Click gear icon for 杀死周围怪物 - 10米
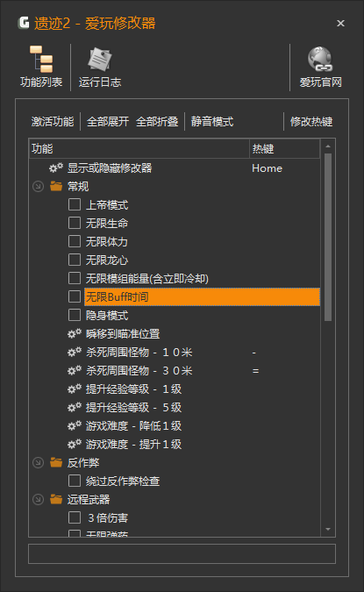 (x=74, y=353)
